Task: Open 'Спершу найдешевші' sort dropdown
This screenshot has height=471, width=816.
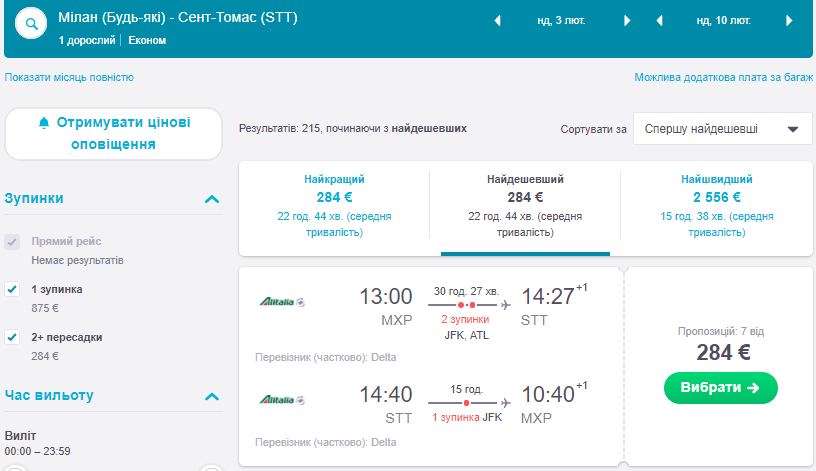Action: coord(722,129)
